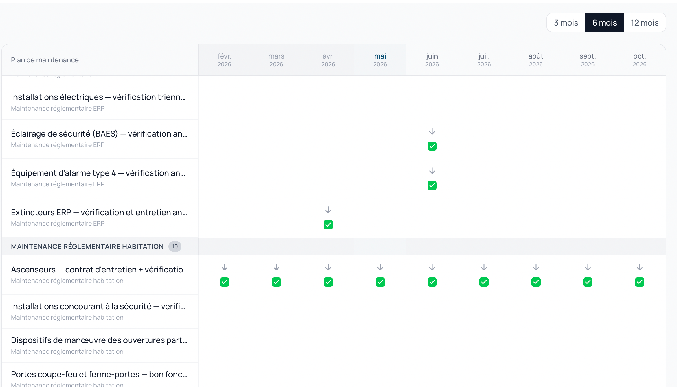The image size is (680, 390).
Task: Toggle Éclairage de sécurité checkbox in juin
Action: coord(432,146)
